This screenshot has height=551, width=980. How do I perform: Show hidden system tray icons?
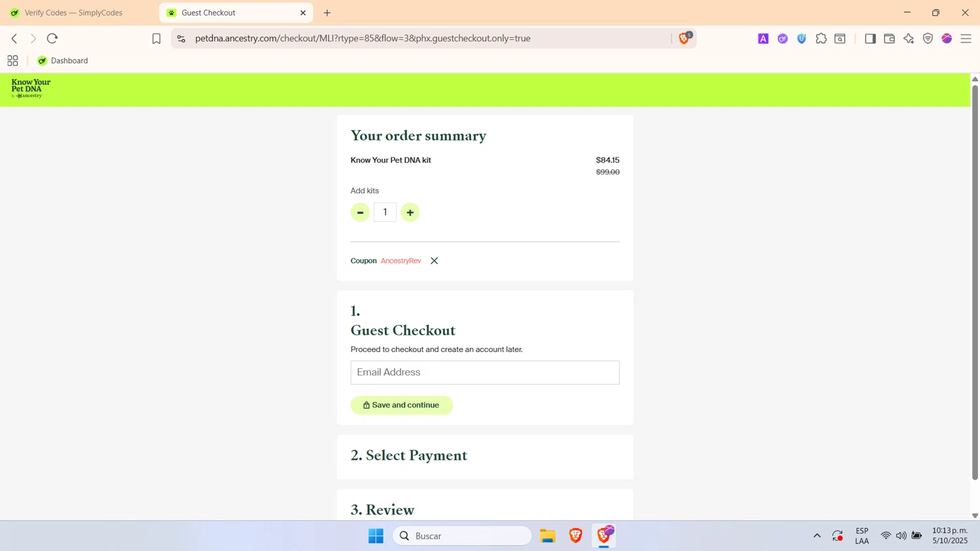(x=817, y=536)
